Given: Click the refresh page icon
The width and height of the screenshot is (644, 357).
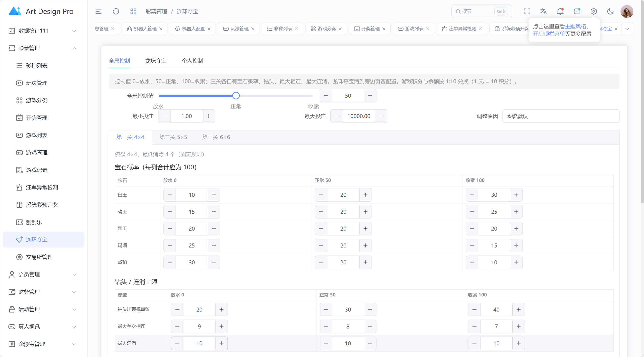Looking at the screenshot, I should [116, 11].
